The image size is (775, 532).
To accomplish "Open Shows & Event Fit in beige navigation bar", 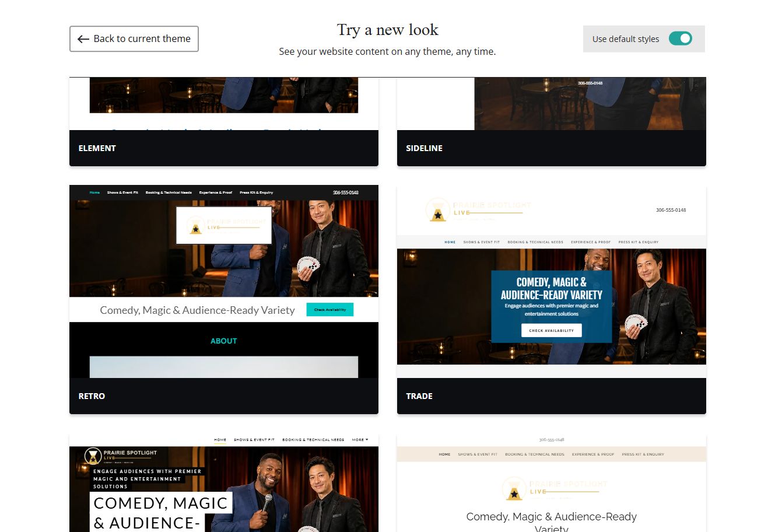I will [478, 454].
